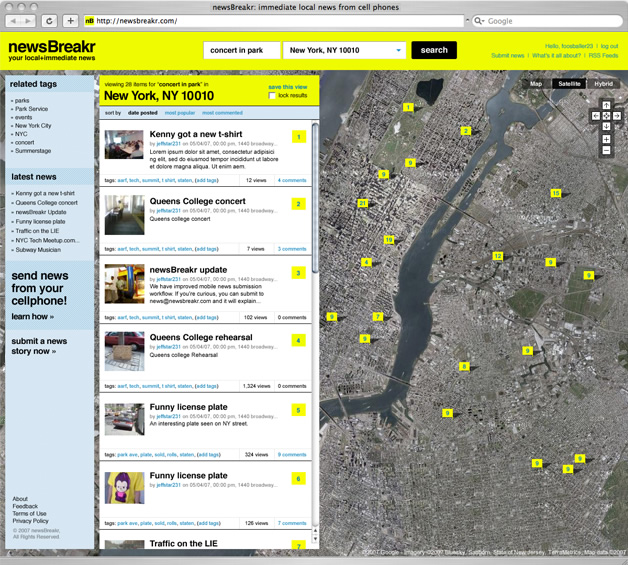
Task: Click the log out link
Action: pyautogui.click(x=609, y=46)
